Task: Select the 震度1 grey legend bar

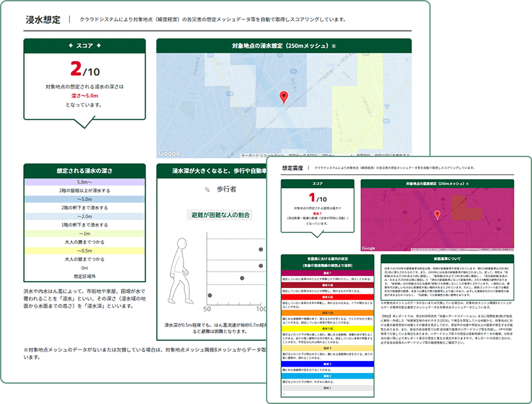Action: pyautogui.click(x=327, y=388)
